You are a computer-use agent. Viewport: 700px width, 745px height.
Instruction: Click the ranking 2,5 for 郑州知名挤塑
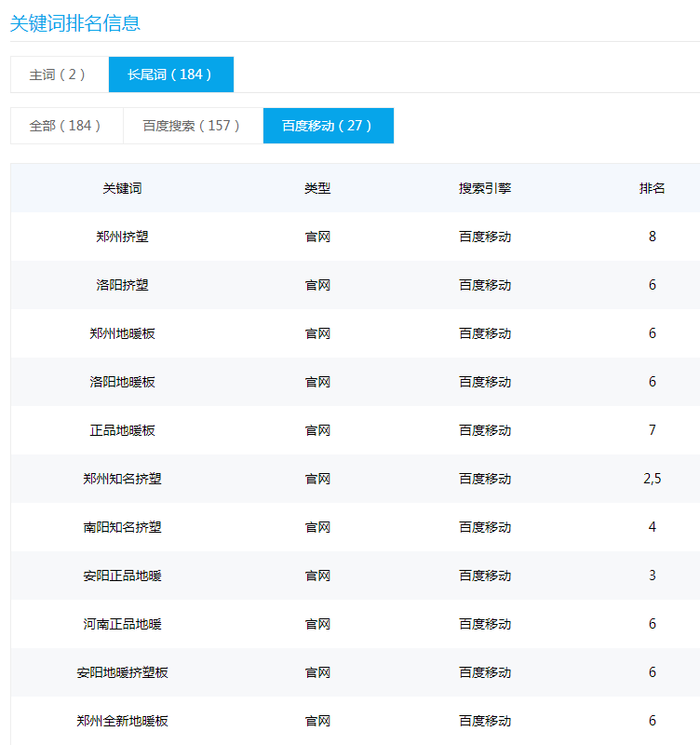(x=652, y=479)
